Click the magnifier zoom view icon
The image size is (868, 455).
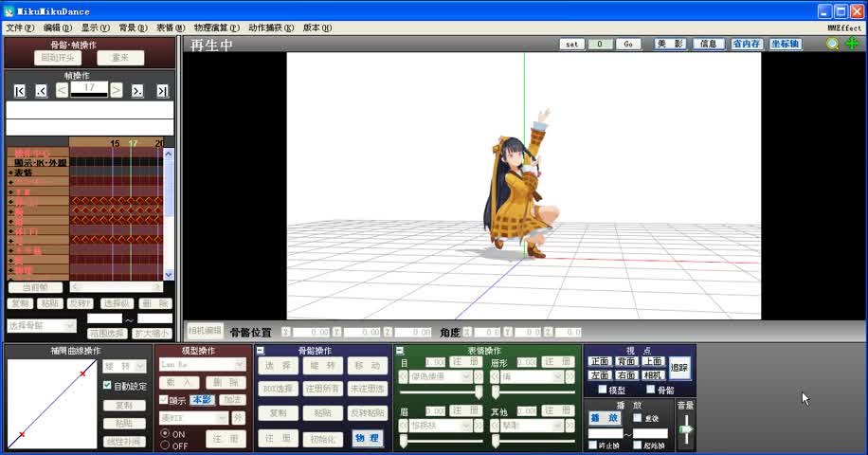click(x=832, y=44)
